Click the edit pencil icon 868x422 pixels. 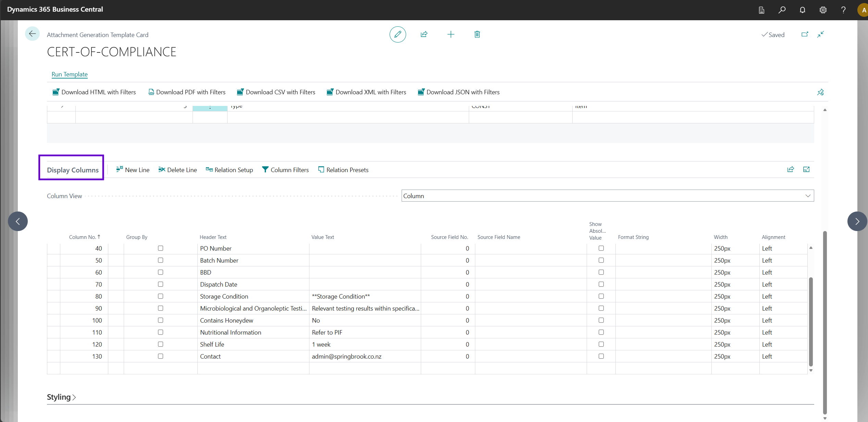tap(398, 34)
